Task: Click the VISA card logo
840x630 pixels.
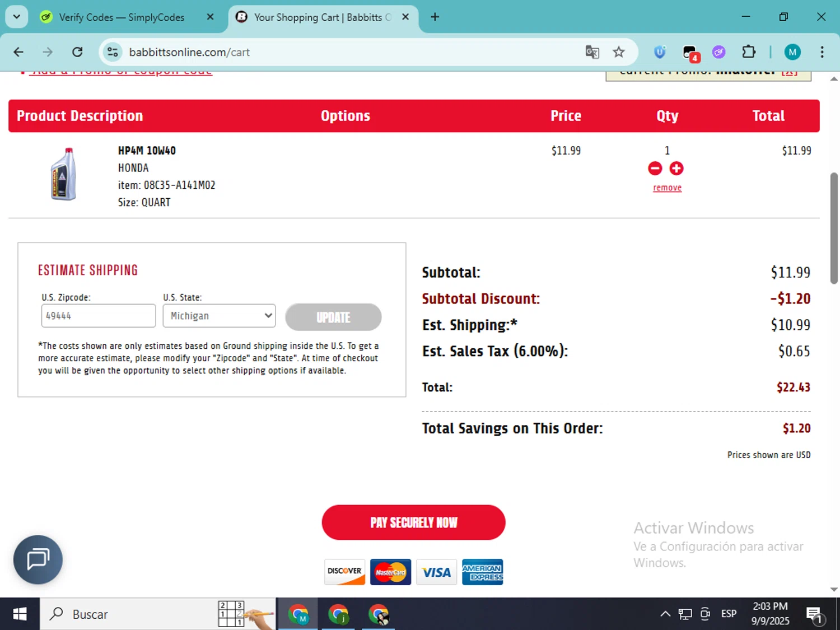Action: 437,572
